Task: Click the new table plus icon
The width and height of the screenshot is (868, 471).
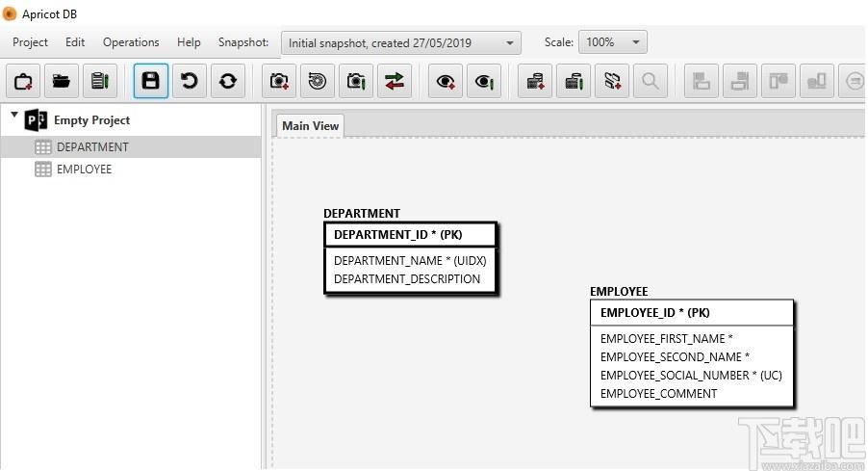Action: tap(535, 82)
